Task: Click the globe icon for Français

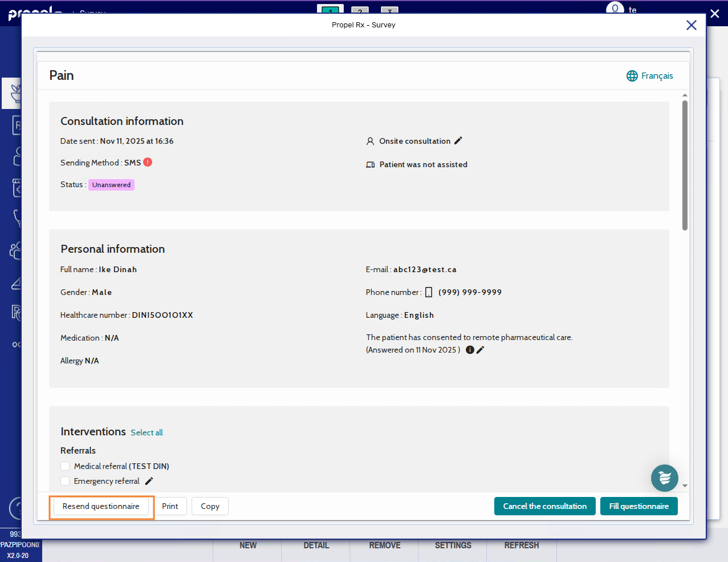Action: pyautogui.click(x=632, y=76)
